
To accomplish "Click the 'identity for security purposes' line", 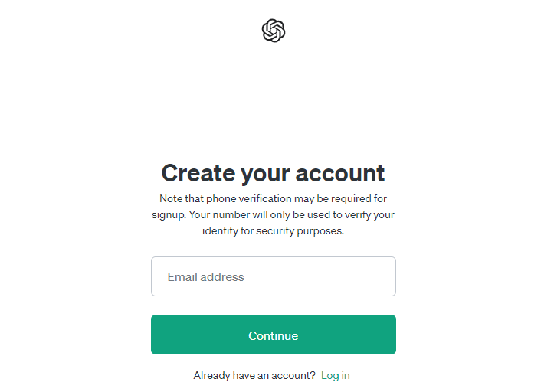I will (273, 230).
